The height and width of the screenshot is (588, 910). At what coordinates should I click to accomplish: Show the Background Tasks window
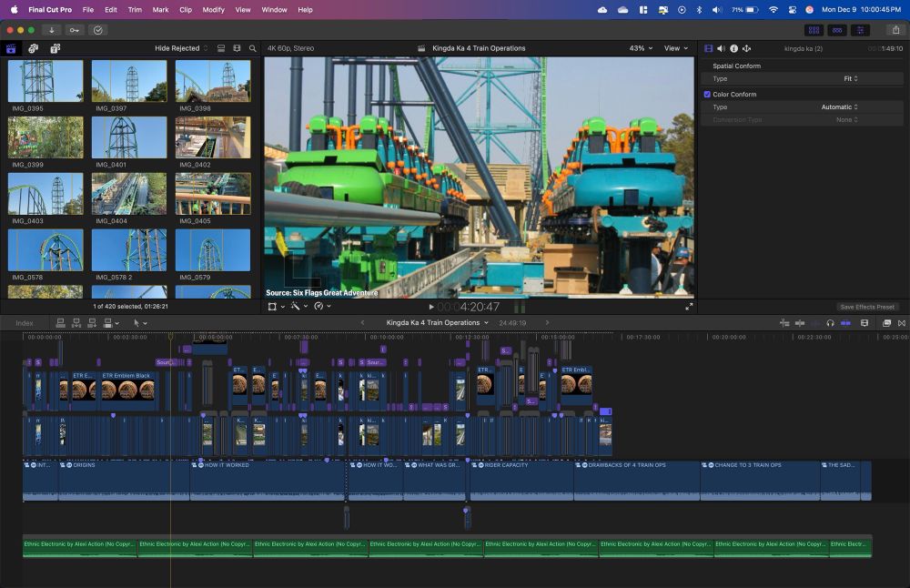pos(98,30)
